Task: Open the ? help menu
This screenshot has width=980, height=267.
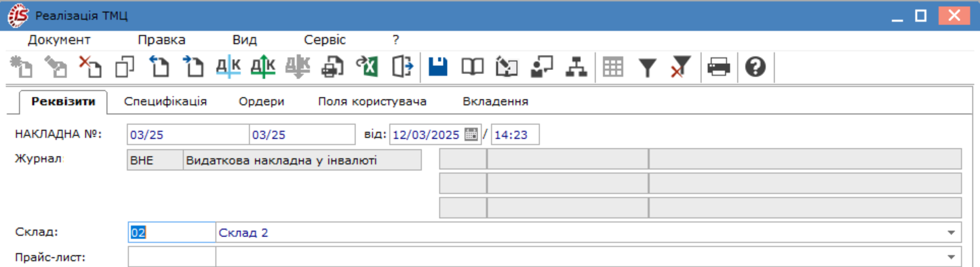Action: pos(396,40)
